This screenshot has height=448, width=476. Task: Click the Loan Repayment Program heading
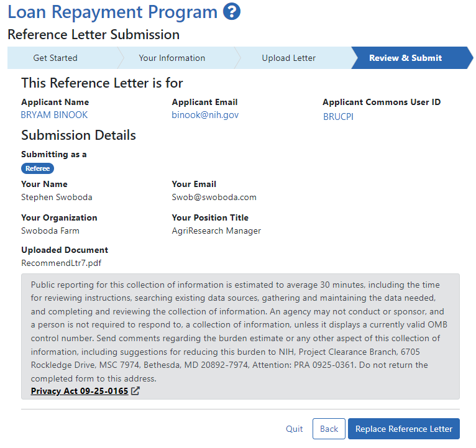pyautogui.click(x=112, y=12)
